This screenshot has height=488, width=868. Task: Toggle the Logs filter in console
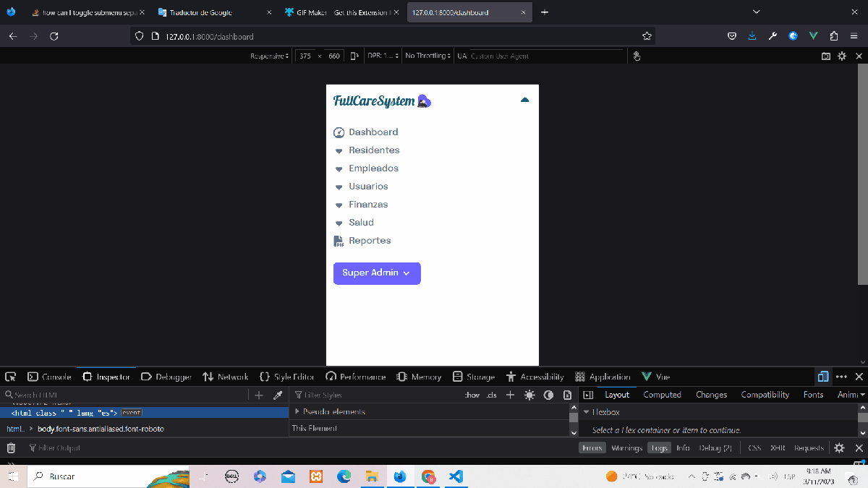pyautogui.click(x=659, y=448)
